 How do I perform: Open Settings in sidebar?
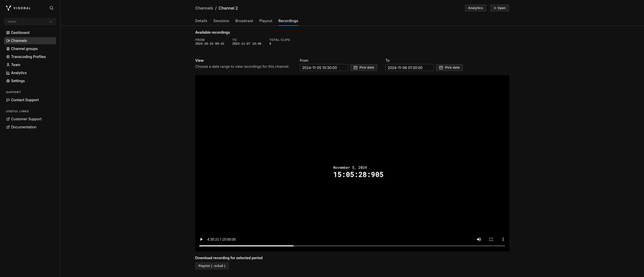pyautogui.click(x=30, y=81)
